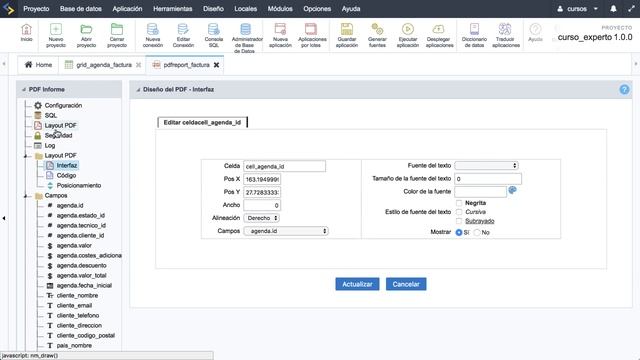Click the Ayuda toolbar icon
The height and width of the screenshot is (360, 640).
(535, 33)
